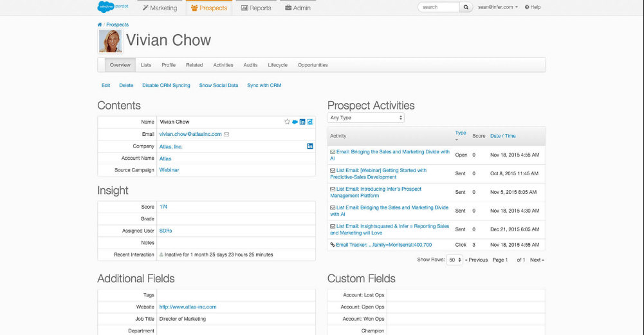The height and width of the screenshot is (335, 644).
Task: Switch to the Activities tab
Action: tap(223, 65)
